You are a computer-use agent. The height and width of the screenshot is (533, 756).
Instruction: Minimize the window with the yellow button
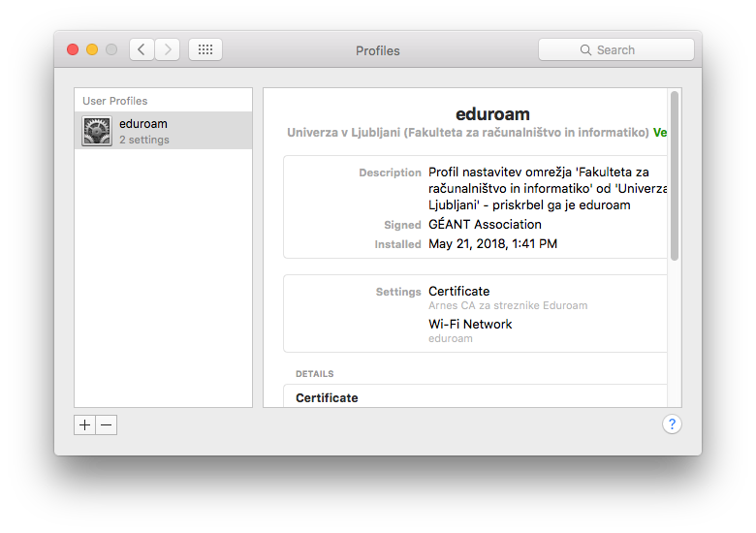point(92,49)
